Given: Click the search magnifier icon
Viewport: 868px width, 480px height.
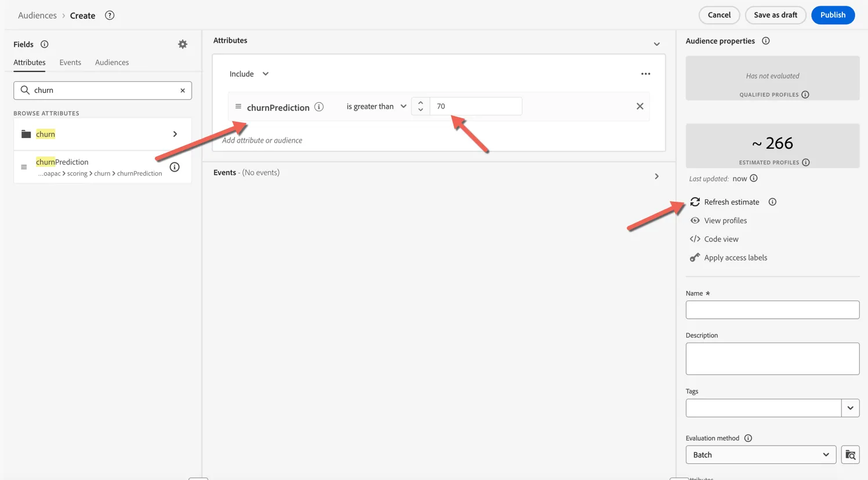Looking at the screenshot, I should click(x=25, y=90).
